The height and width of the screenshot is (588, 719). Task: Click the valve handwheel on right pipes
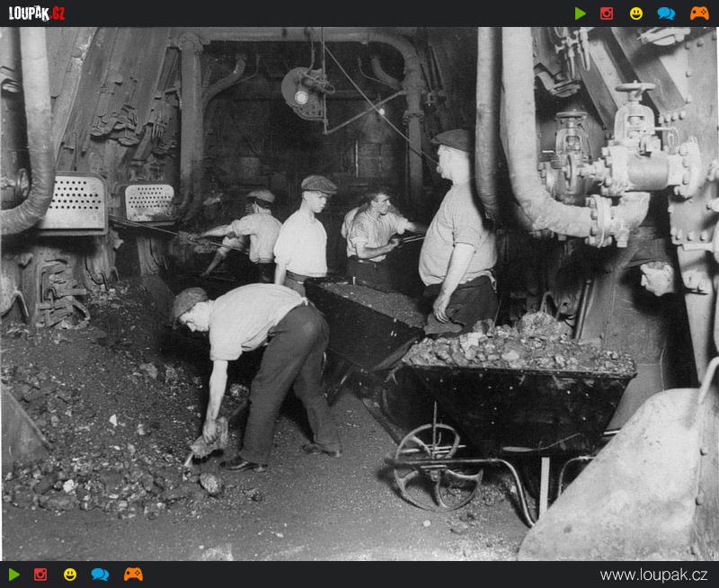click(x=635, y=91)
